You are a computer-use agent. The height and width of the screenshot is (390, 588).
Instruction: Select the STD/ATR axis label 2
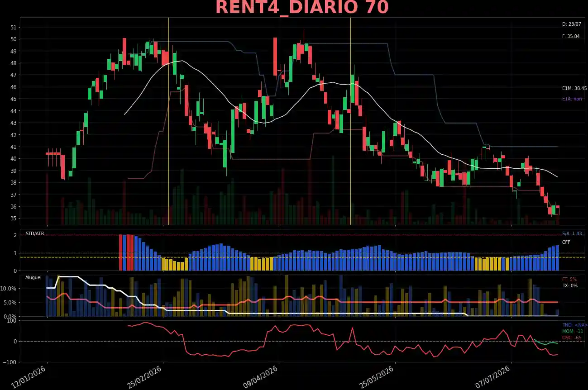pos(15,235)
